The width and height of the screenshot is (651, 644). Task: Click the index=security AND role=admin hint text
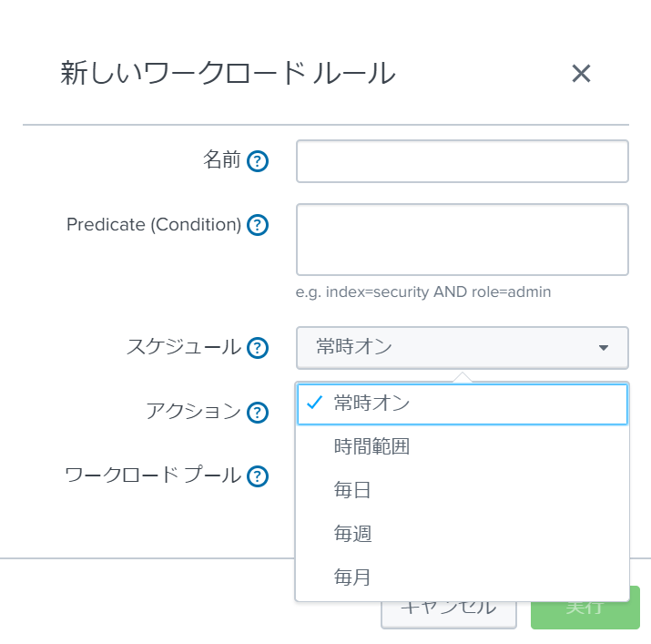(x=438, y=292)
